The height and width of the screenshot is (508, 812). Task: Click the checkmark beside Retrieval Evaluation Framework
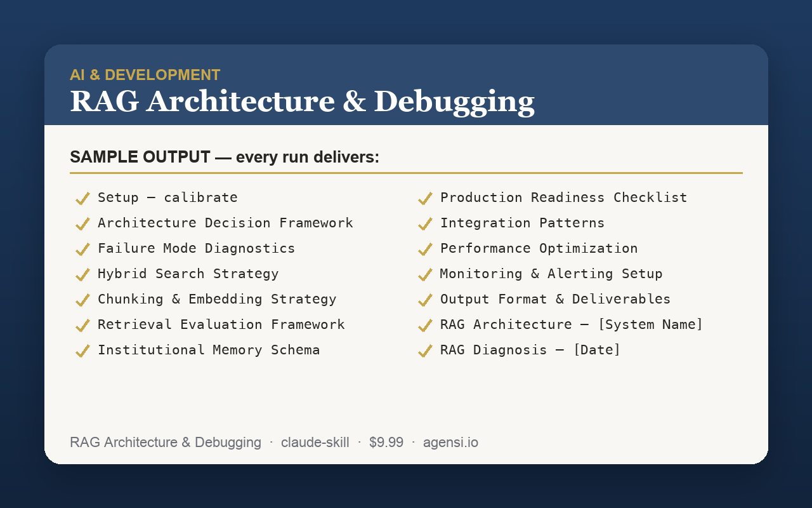coord(82,325)
